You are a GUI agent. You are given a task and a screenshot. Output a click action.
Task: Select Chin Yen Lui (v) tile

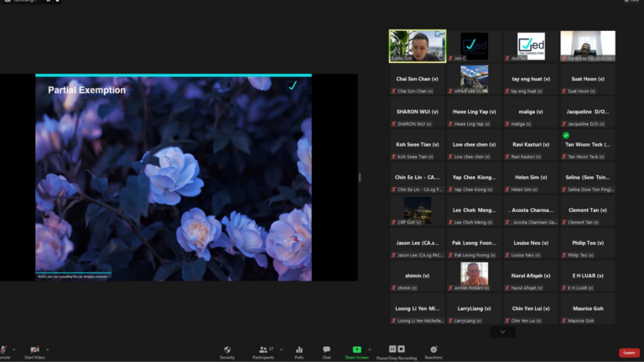tap(531, 308)
